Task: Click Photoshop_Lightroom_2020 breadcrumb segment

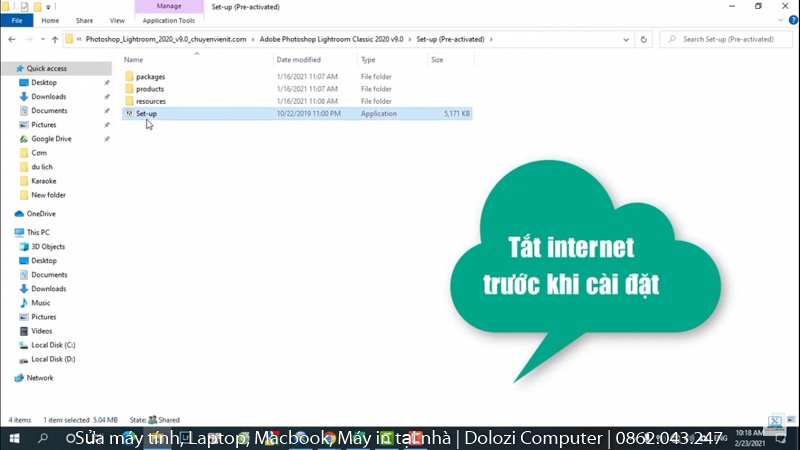Action: (x=166, y=39)
